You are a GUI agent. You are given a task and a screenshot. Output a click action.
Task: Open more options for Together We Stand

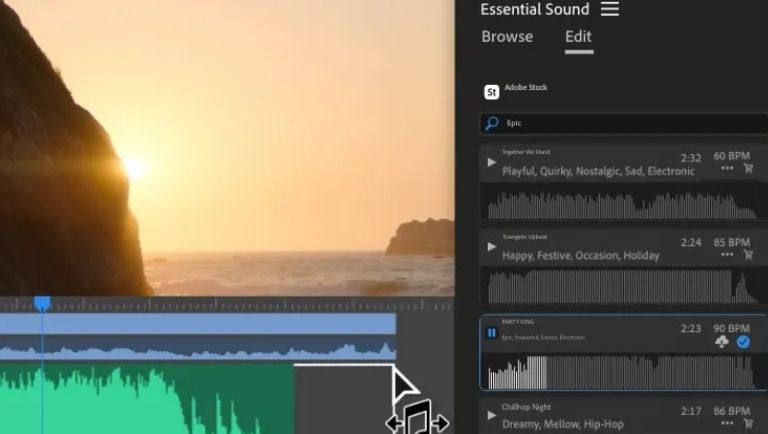click(x=727, y=168)
